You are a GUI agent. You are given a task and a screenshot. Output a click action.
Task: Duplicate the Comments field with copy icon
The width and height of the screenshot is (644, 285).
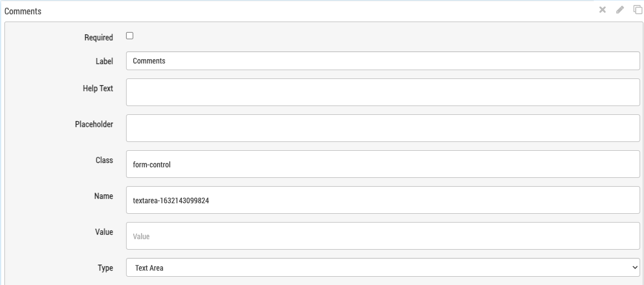(x=637, y=10)
